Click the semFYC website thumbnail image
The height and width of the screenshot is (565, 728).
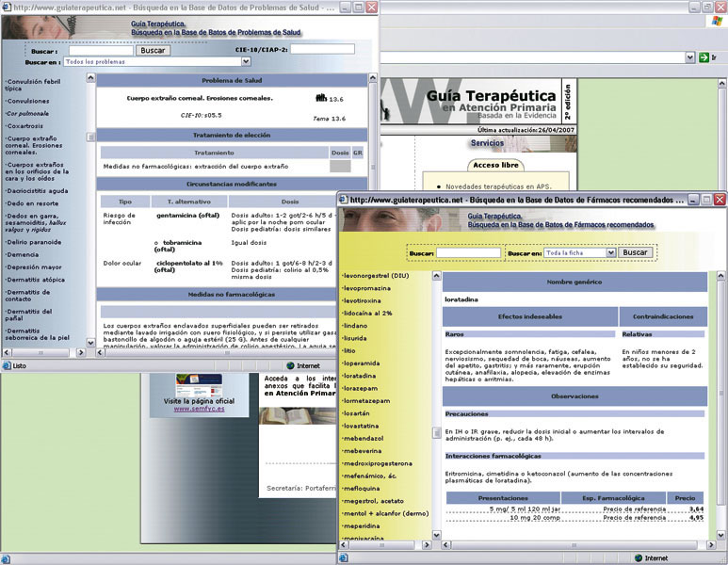pos(199,385)
